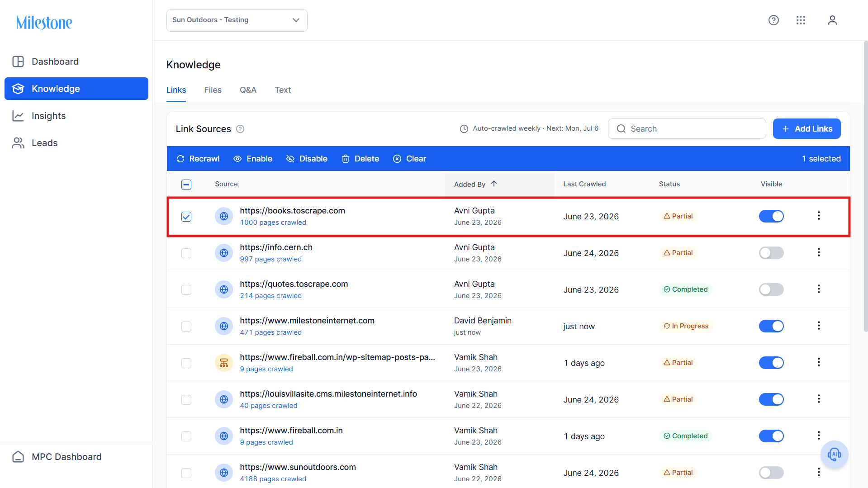Open 1000 pages crawled link

273,223
